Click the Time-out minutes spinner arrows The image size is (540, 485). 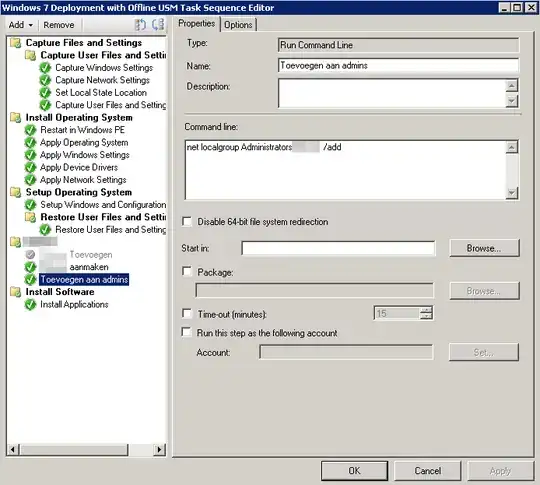coord(426,313)
